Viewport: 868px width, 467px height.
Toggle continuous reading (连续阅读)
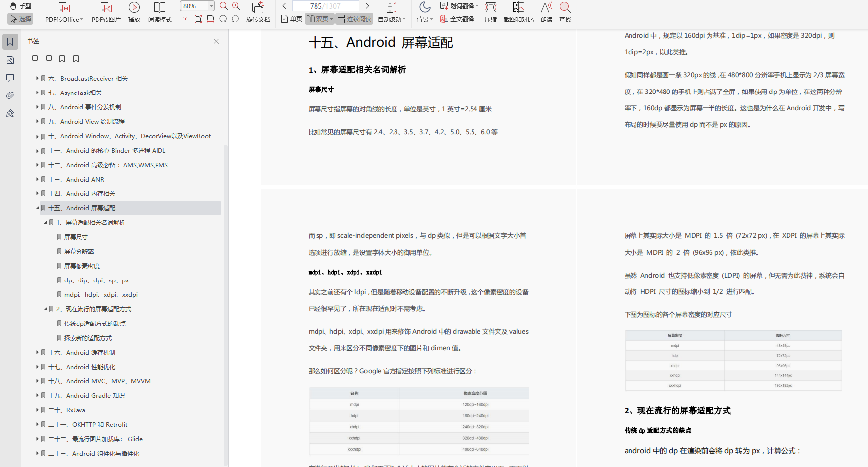[355, 19]
